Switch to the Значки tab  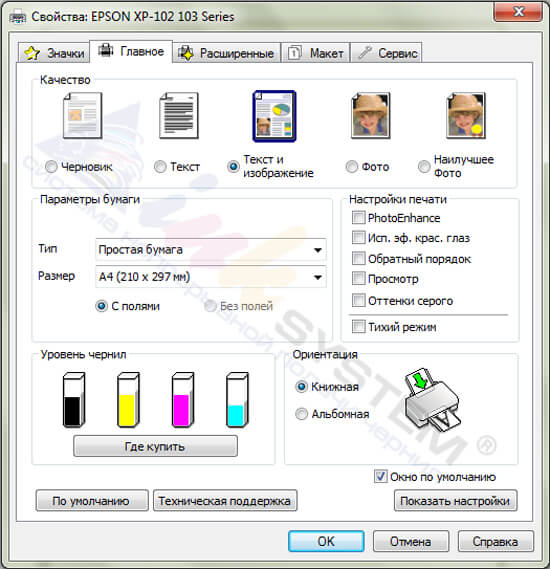pyautogui.click(x=54, y=53)
